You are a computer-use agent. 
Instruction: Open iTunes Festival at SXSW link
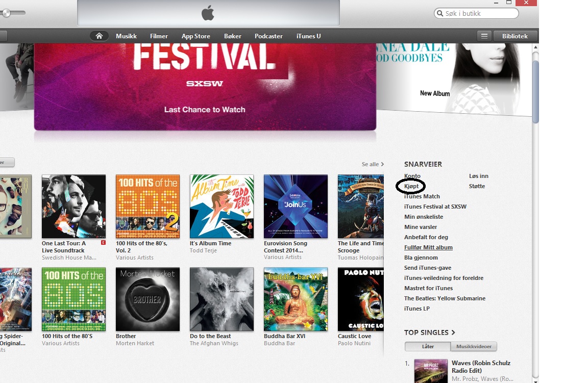pos(435,206)
